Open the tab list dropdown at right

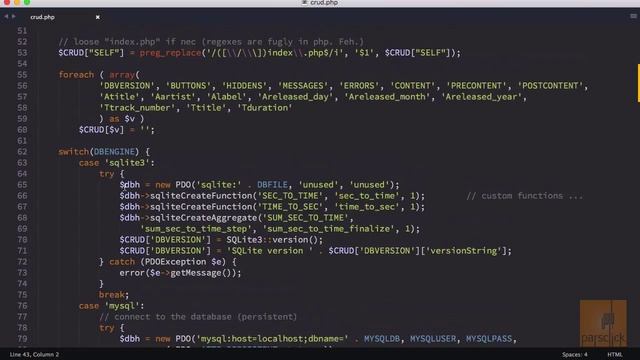pyautogui.click(x=633, y=16)
